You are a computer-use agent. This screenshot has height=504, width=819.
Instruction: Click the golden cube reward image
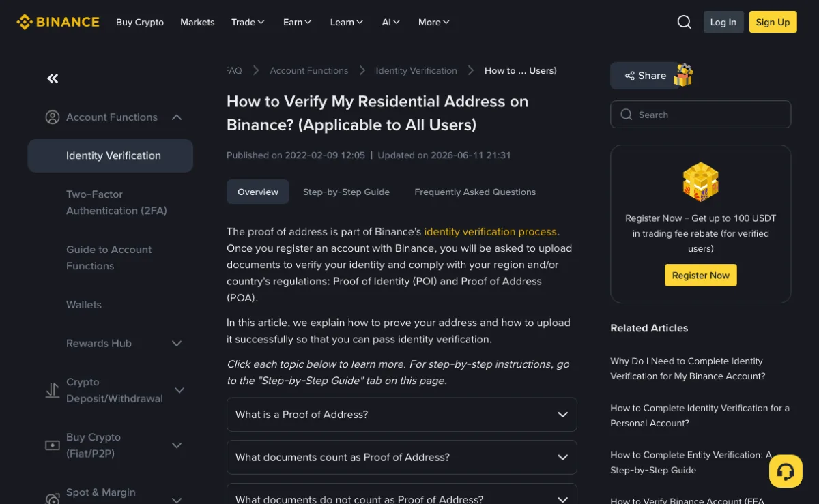701,181
